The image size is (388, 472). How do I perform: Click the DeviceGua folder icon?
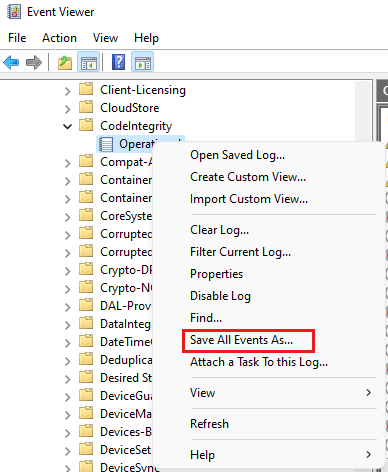[86, 395]
